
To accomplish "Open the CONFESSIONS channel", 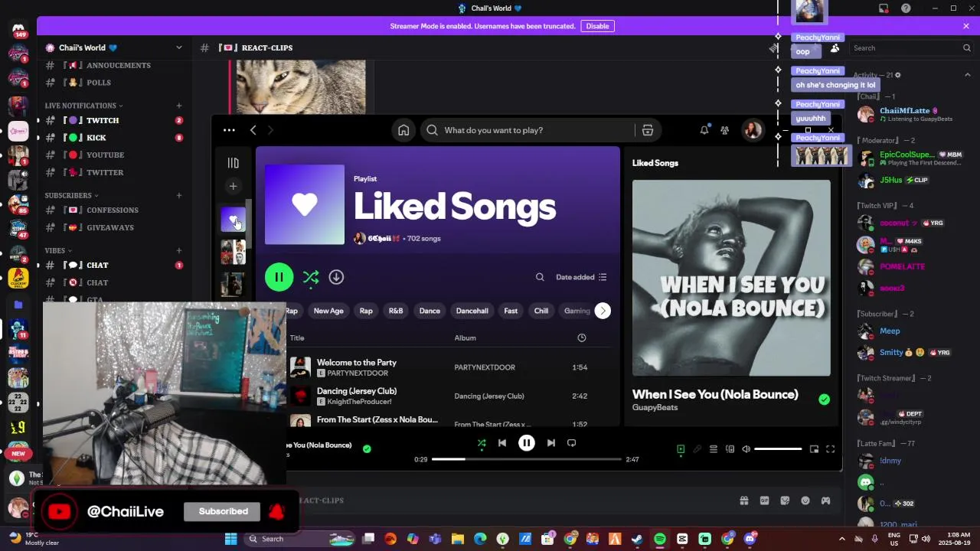I will coord(113,210).
